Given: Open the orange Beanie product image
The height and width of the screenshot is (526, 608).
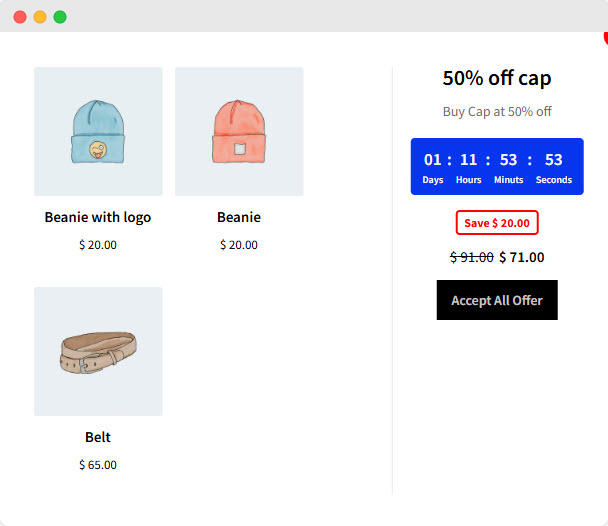Looking at the screenshot, I should pyautogui.click(x=239, y=131).
